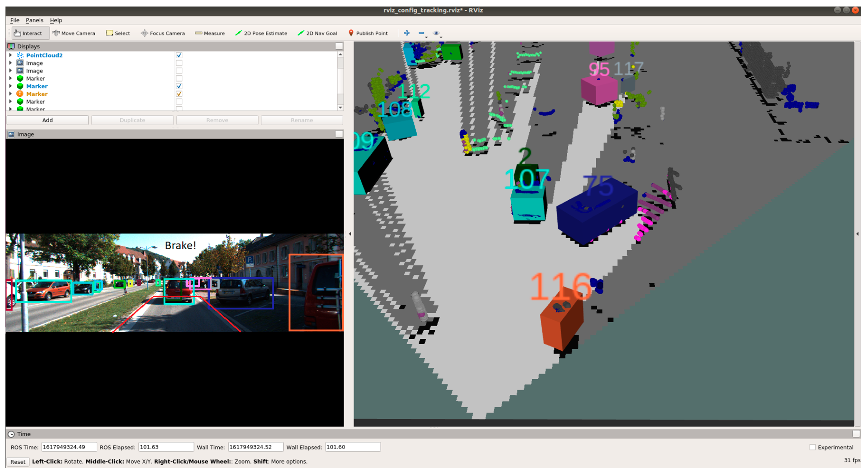Click the plus add-tool icon in toolbar
Viewport: 868px width, 472px height.
point(407,33)
